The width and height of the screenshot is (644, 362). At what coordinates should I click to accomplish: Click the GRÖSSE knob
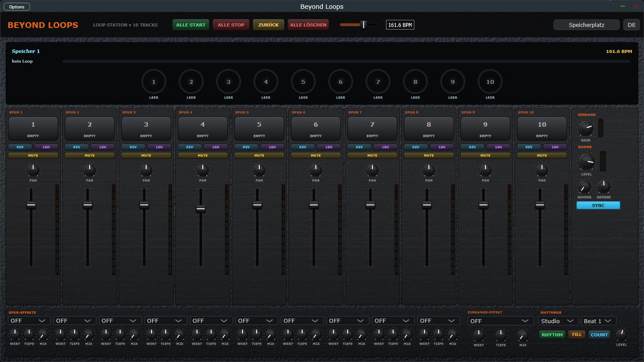[x=604, y=187]
